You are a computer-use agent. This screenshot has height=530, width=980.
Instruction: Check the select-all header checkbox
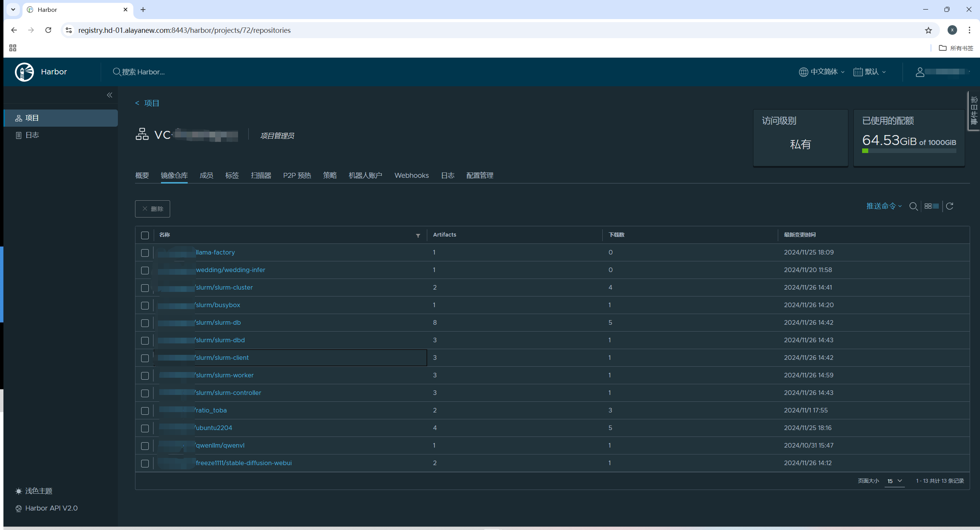point(145,235)
